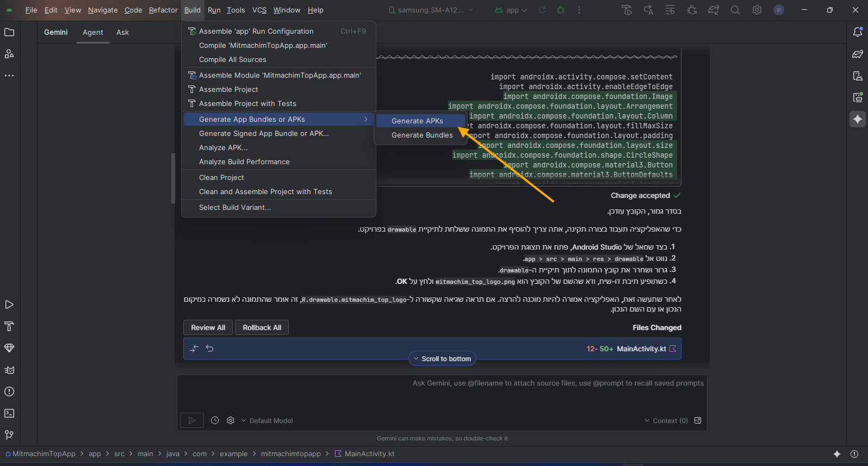This screenshot has height=466, width=868.
Task: Open the Project folder tool window
Action: [9, 32]
